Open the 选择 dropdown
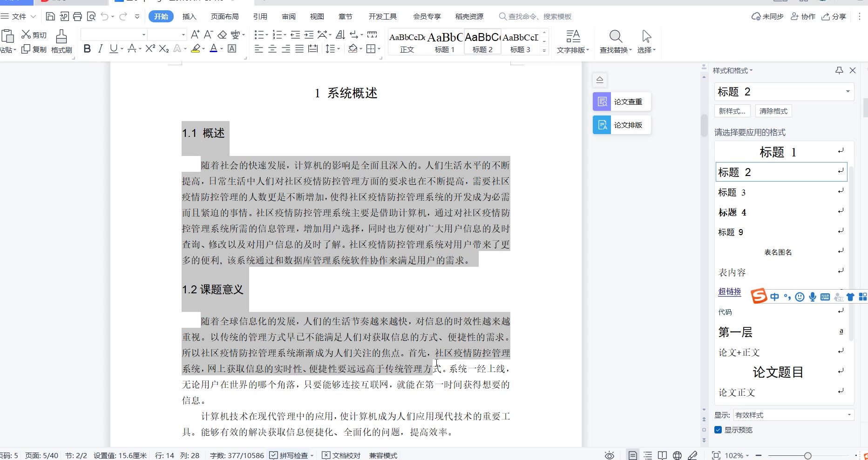The width and height of the screenshot is (868, 460). pyautogui.click(x=646, y=41)
